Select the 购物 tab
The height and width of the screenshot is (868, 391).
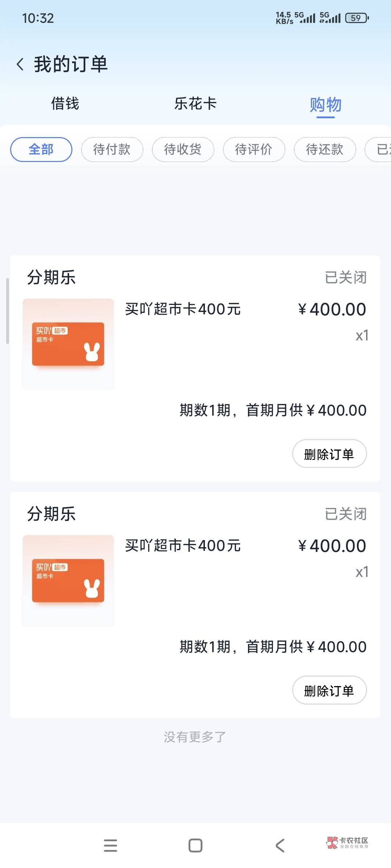(x=325, y=105)
